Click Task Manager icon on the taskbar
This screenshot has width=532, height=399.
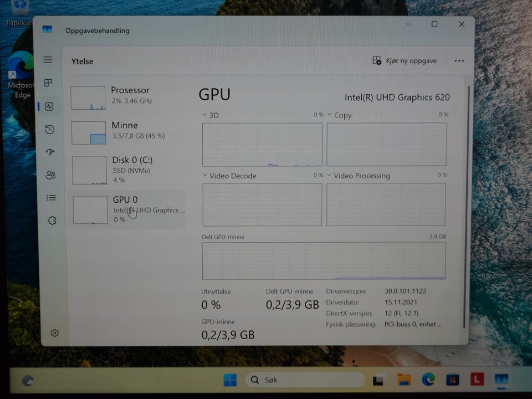pyautogui.click(x=502, y=379)
